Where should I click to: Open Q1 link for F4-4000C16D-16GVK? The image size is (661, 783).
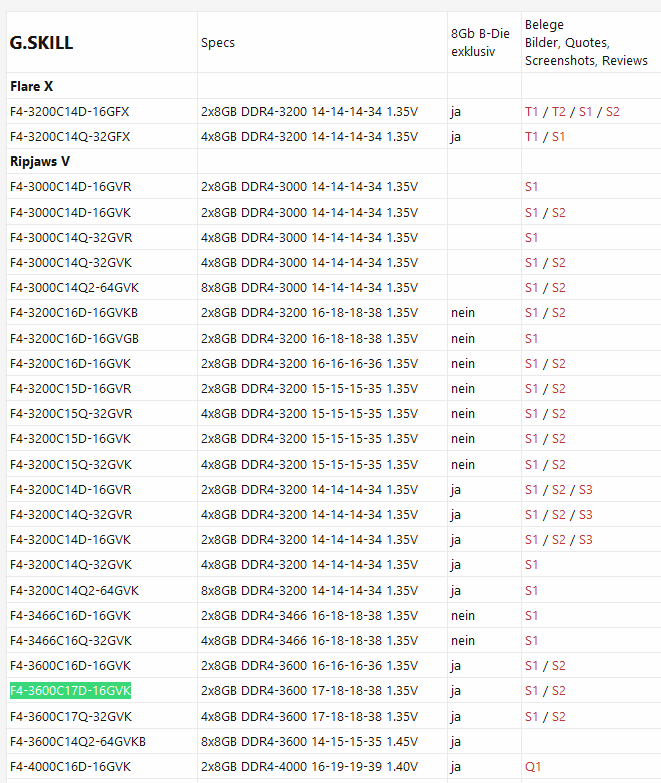click(533, 766)
